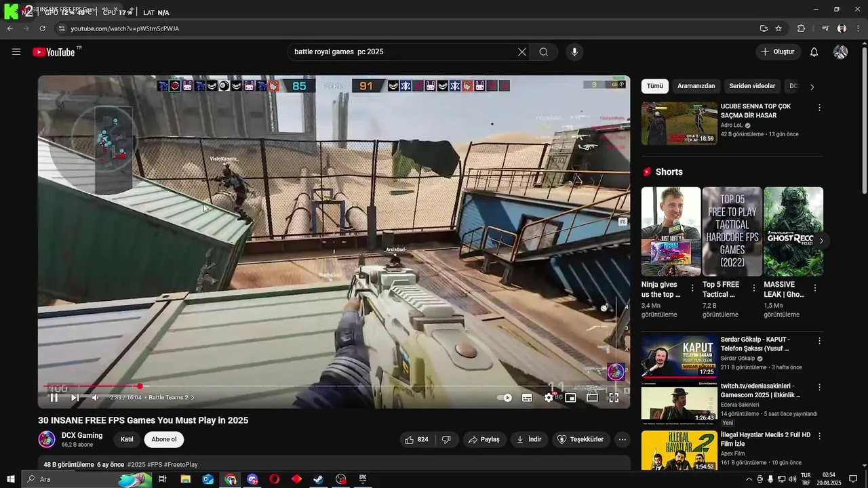Open İllegal Hayatlar Meclis 2 thumbnail
The image size is (868, 488).
[679, 450]
